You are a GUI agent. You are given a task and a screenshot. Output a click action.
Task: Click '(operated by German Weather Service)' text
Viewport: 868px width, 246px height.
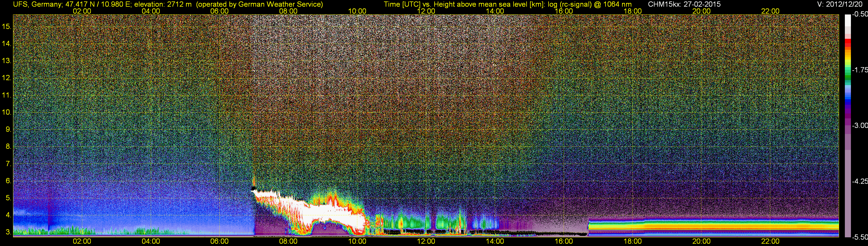(x=259, y=4)
